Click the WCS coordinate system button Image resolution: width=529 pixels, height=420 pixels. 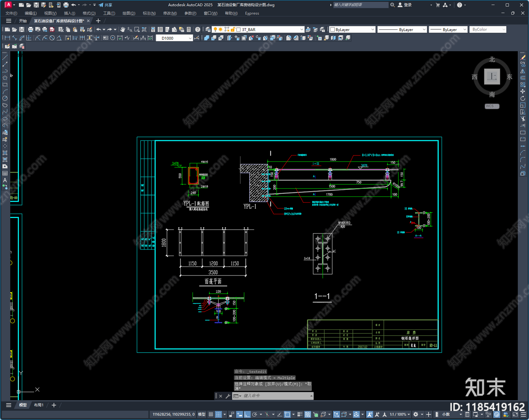(492, 106)
